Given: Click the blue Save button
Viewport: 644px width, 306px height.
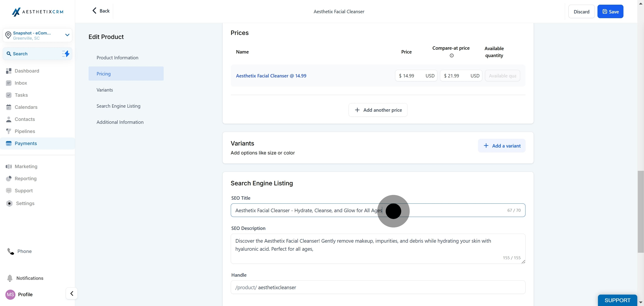Looking at the screenshot, I should (610, 11).
